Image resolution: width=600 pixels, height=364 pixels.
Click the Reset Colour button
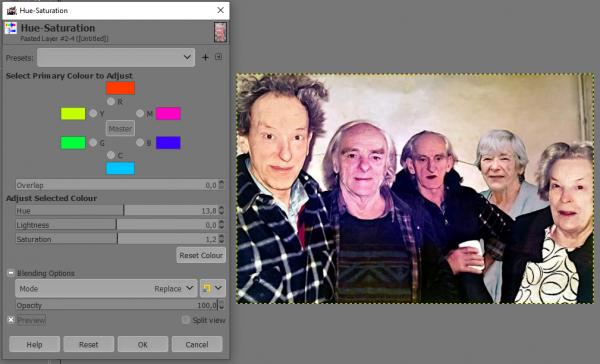(201, 255)
